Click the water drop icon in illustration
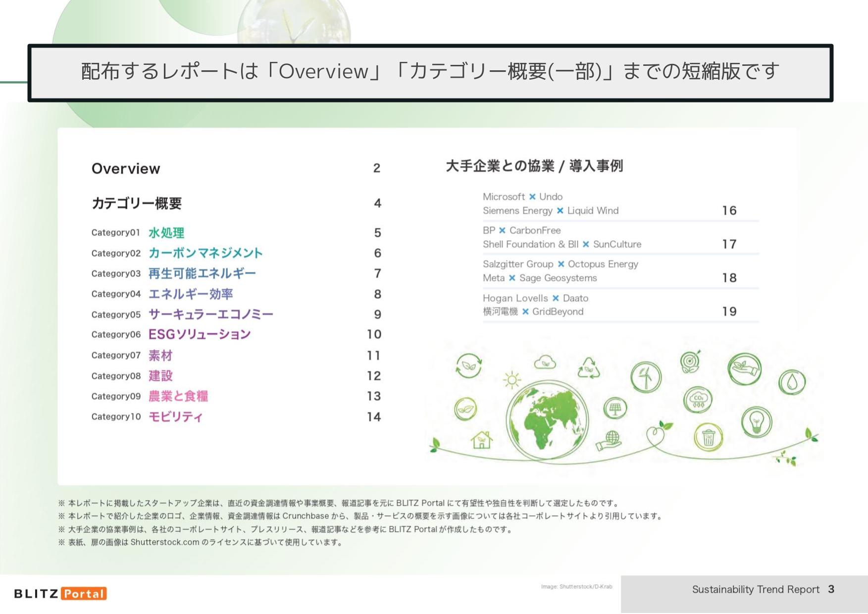868x614 pixels. point(792,382)
